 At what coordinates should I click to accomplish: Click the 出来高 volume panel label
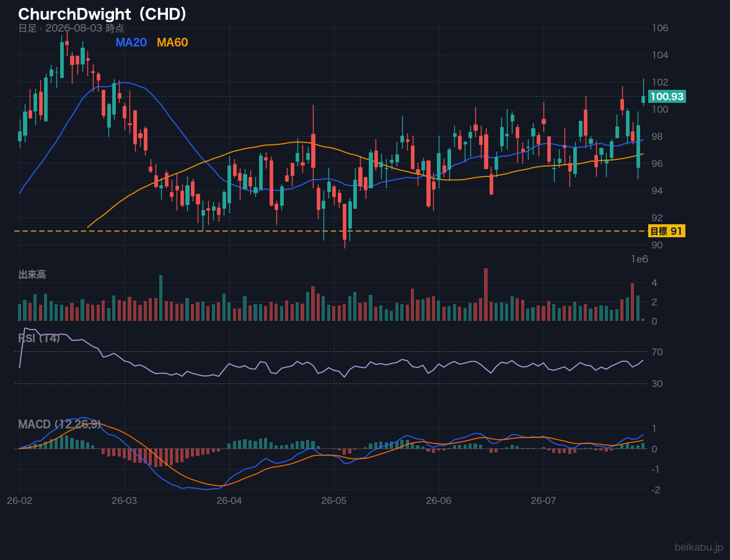[x=32, y=274]
